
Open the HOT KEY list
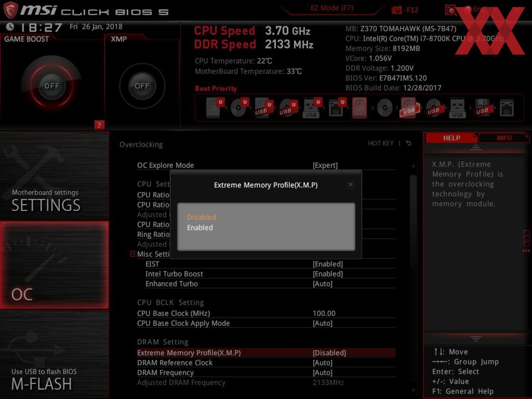381,143
